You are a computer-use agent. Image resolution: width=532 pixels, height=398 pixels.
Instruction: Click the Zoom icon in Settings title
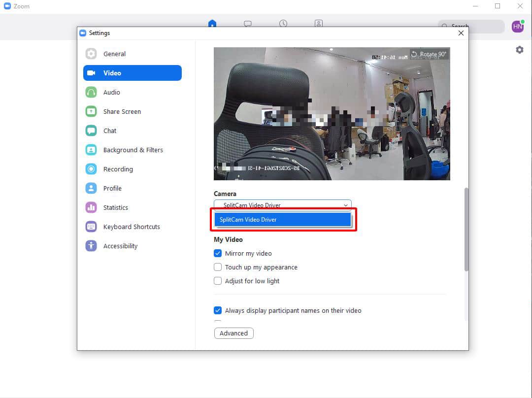(x=83, y=33)
